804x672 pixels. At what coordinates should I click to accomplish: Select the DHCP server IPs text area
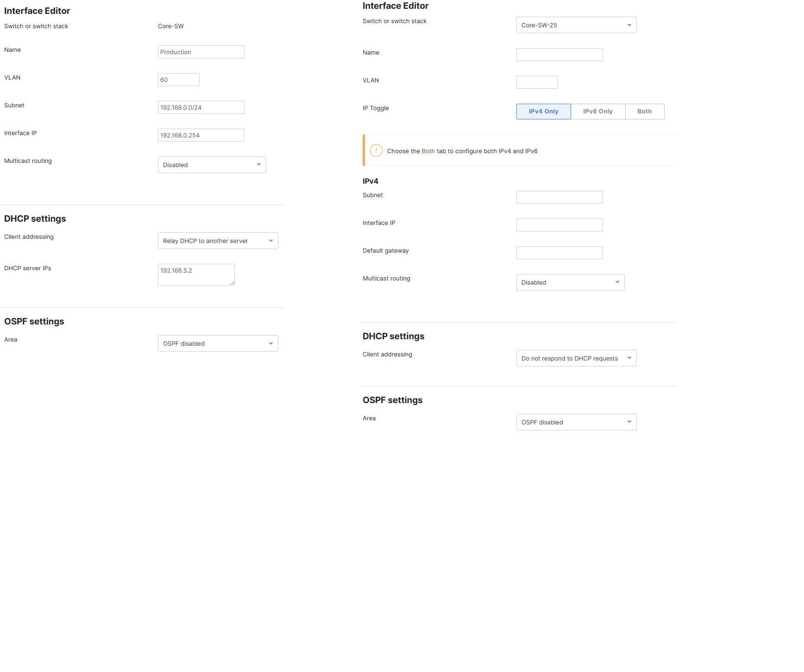[x=196, y=274]
